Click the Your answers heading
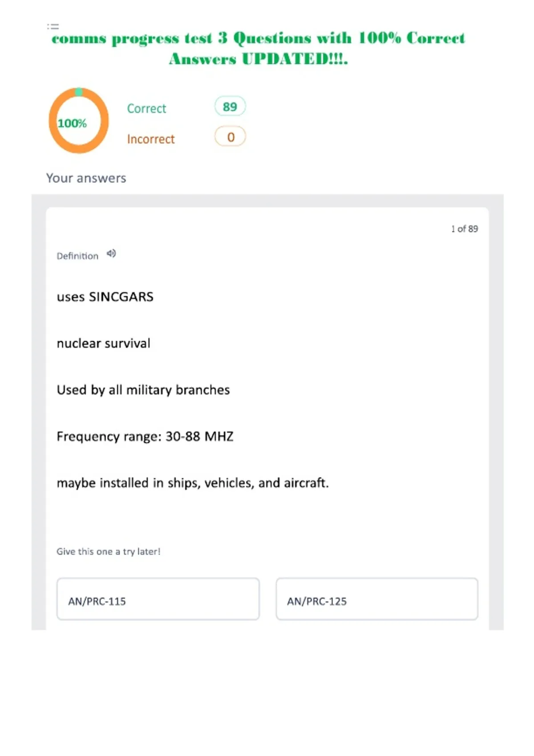The height and width of the screenshot is (756, 534). 86,178
